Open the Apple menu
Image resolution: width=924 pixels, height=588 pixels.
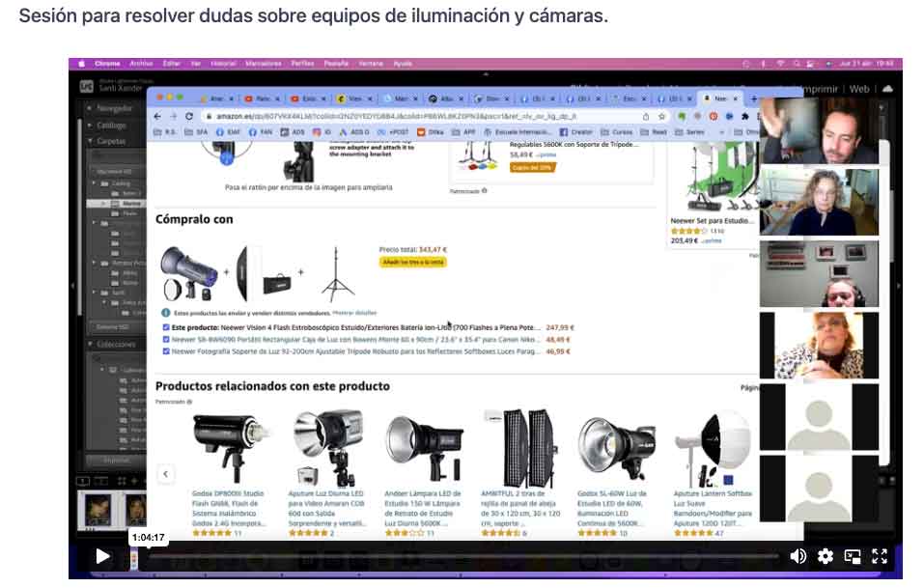(x=81, y=64)
